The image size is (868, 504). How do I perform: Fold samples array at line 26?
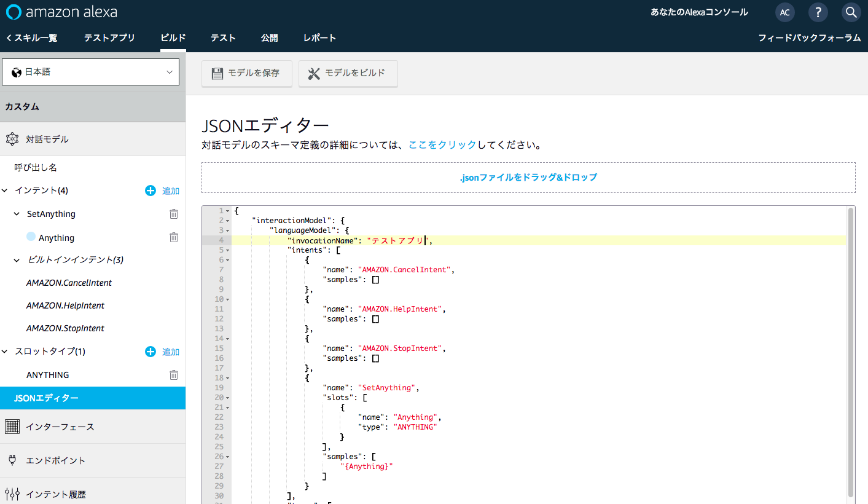tap(228, 457)
